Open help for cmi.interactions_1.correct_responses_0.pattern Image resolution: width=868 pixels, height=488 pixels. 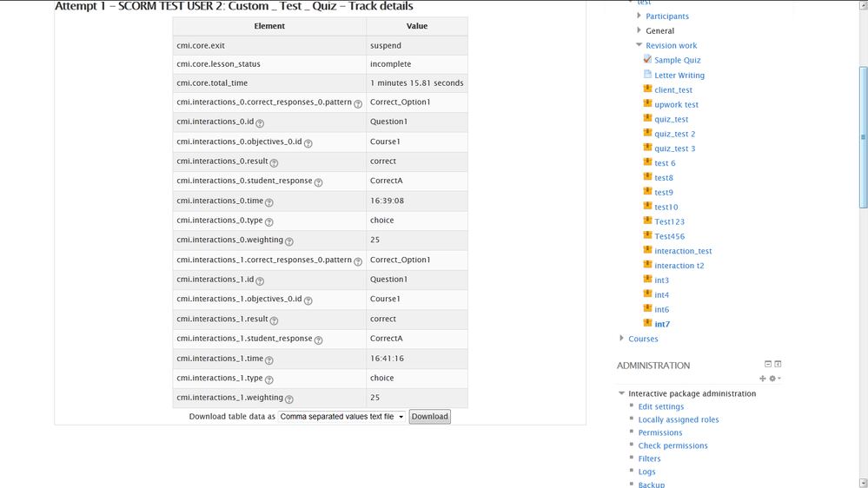tap(358, 261)
